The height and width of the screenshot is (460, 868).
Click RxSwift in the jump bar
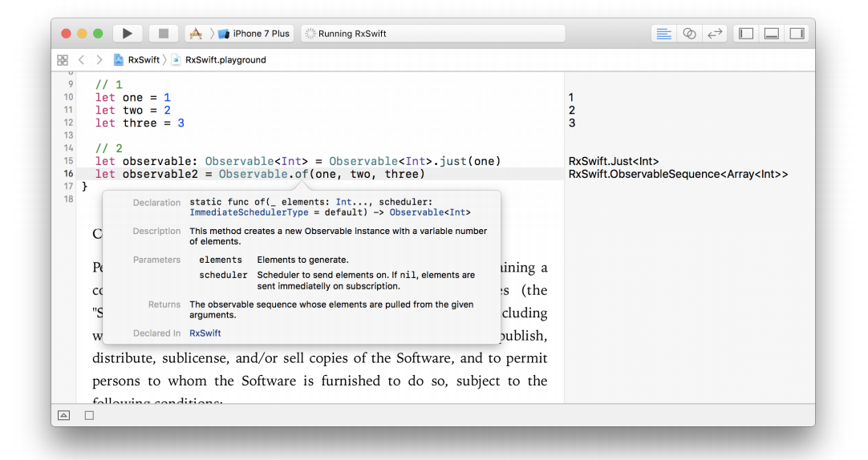click(x=136, y=60)
